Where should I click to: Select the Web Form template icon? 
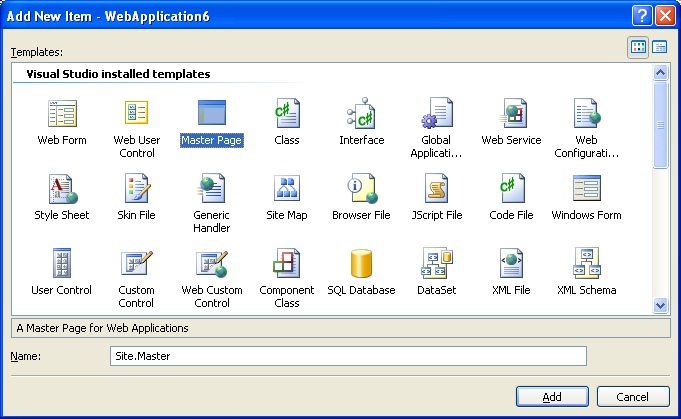click(x=62, y=113)
